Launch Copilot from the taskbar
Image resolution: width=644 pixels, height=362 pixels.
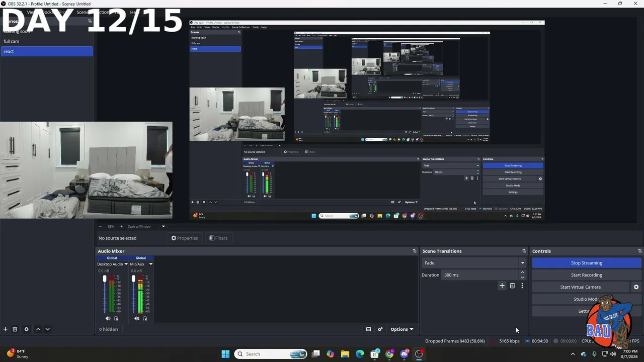(330, 354)
